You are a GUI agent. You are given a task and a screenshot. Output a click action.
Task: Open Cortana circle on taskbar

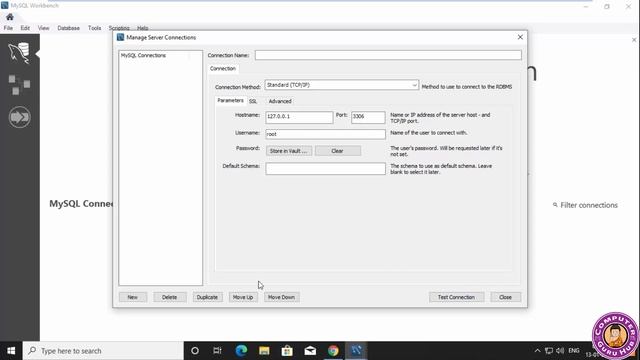(195, 351)
